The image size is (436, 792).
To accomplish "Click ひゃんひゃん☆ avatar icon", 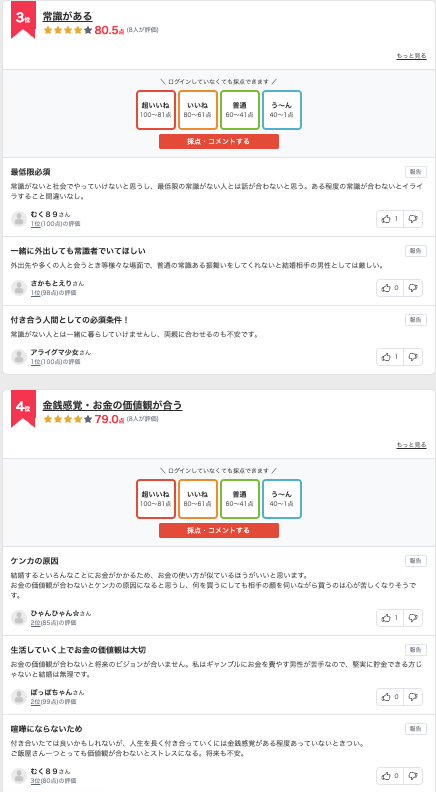I will pyautogui.click(x=19, y=618).
